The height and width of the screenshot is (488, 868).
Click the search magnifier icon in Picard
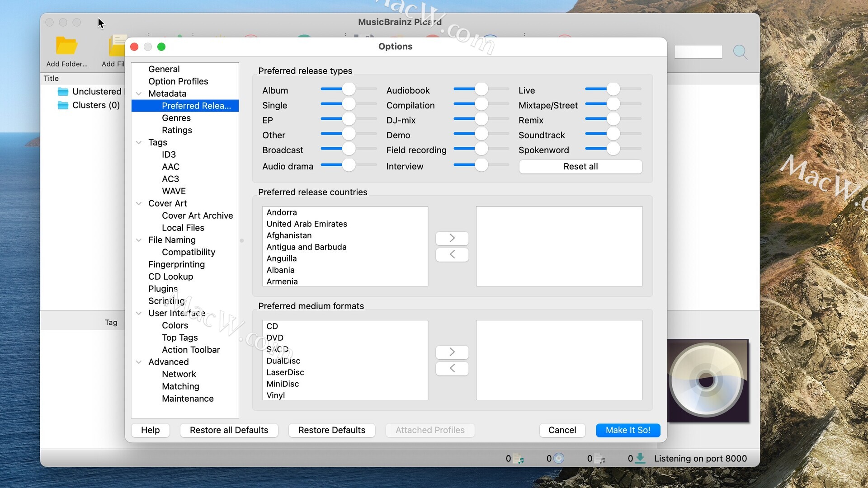[x=740, y=52]
